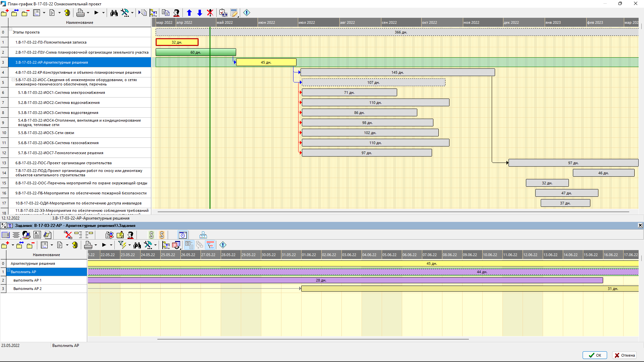Click the Отмена cancel button
Screen dimensions: 644x362
pos(624,355)
